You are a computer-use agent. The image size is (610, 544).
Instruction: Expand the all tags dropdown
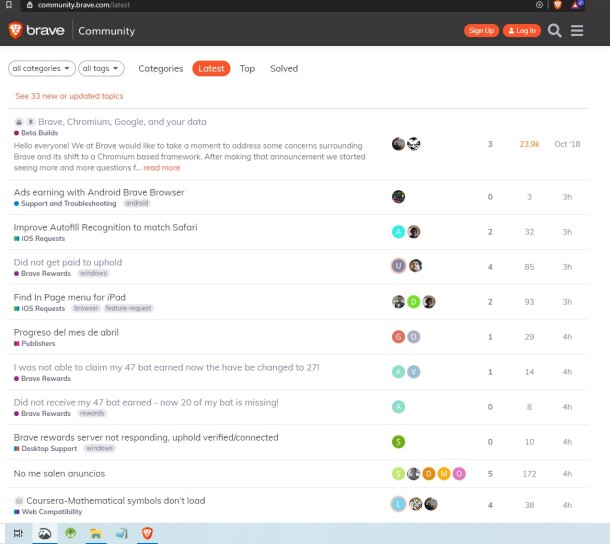[101, 68]
